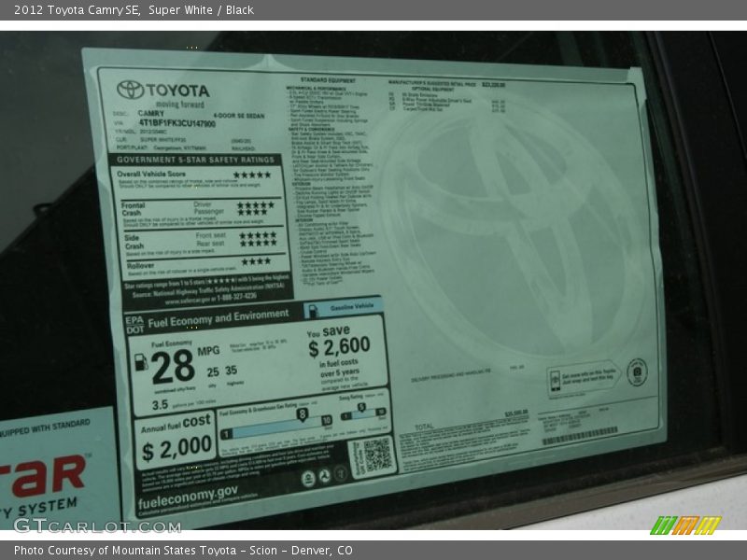Click the '$ 2,000' annual fuel cost
This screenshot has width=747, height=560.
[176, 449]
